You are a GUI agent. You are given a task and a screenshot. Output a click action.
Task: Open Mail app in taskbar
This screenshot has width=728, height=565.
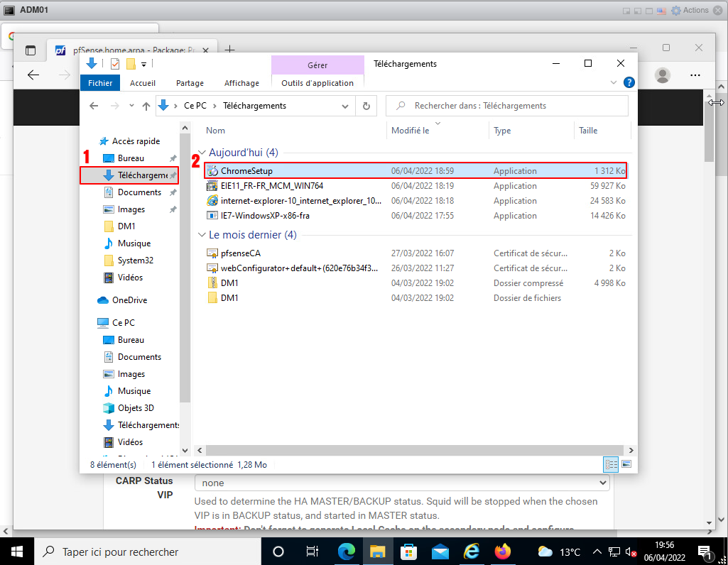440,552
